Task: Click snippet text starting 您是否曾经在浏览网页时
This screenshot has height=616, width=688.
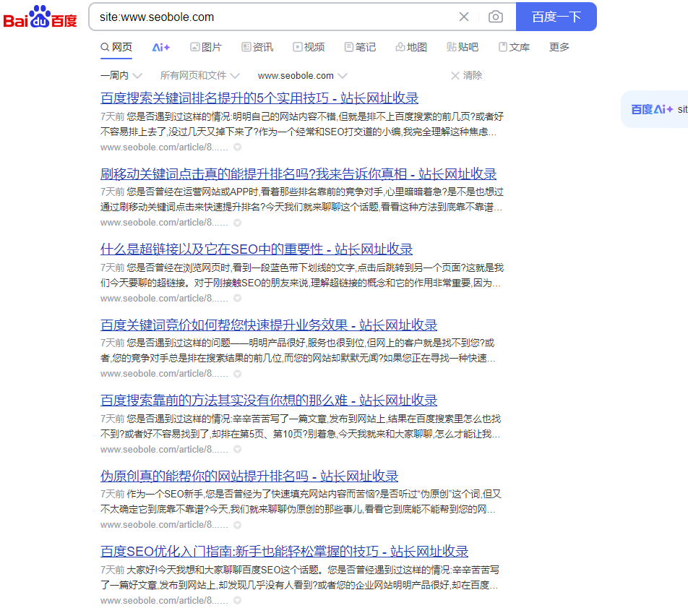Action: pyautogui.click(x=302, y=275)
